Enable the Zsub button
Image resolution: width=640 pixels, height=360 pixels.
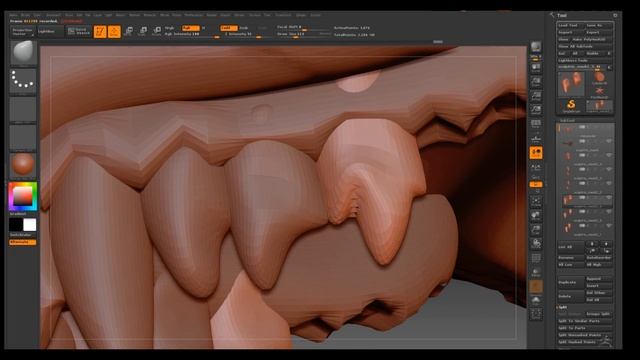point(244,28)
